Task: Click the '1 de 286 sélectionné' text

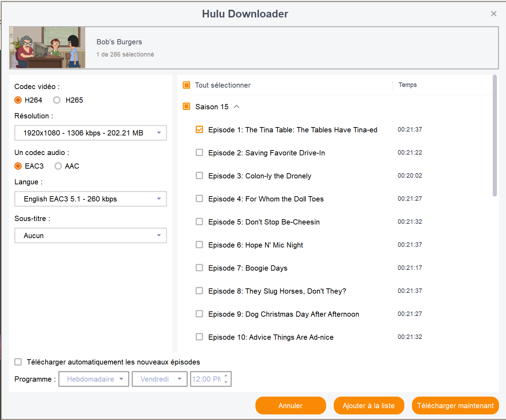Action: coord(125,54)
